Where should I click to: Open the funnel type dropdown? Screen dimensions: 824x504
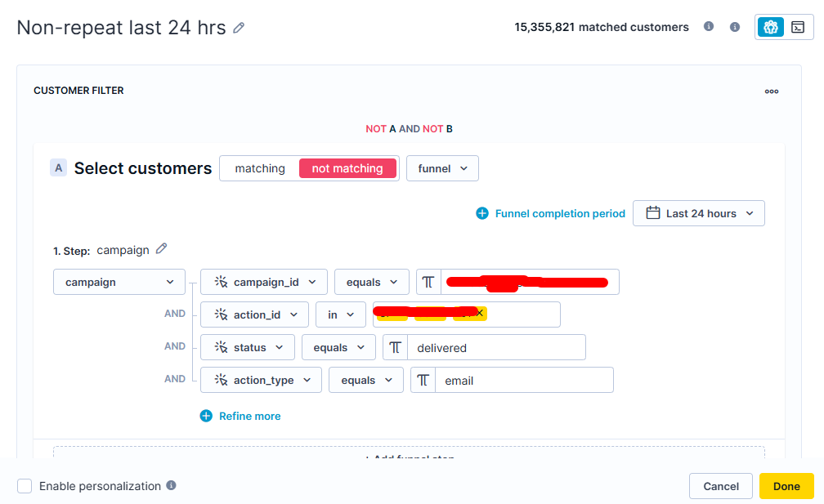pos(442,168)
